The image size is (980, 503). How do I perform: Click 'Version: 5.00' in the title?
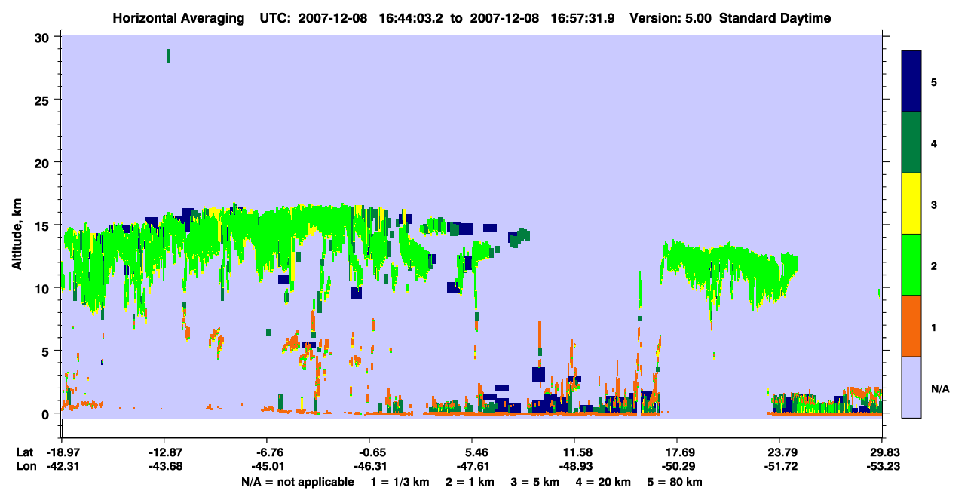672,18
